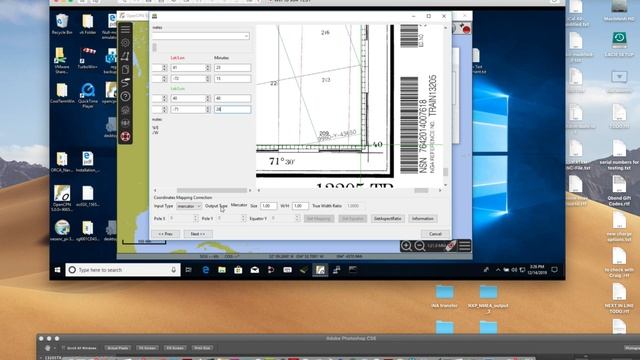Select the TurboWin+ desktop shortcut
640x360 pixels.
(x=88, y=58)
